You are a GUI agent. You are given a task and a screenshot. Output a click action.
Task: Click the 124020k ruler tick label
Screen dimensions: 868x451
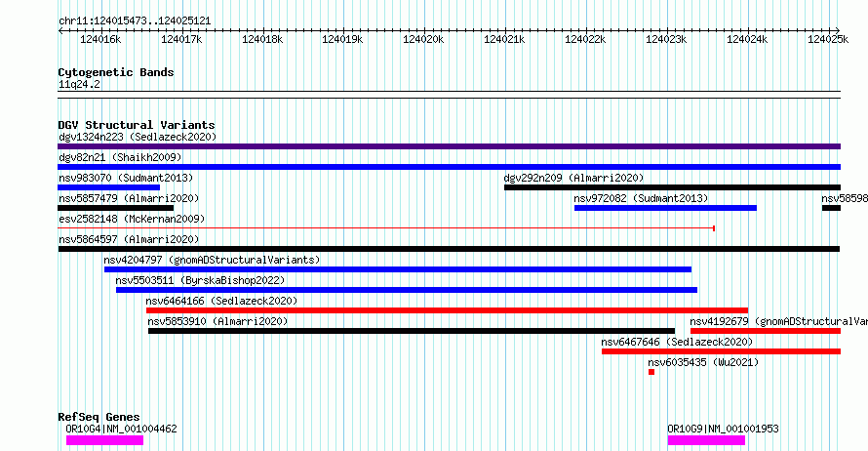(x=423, y=39)
